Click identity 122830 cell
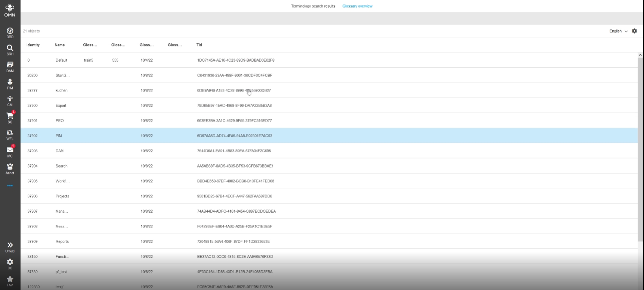This screenshot has width=644, height=290. coord(34,287)
